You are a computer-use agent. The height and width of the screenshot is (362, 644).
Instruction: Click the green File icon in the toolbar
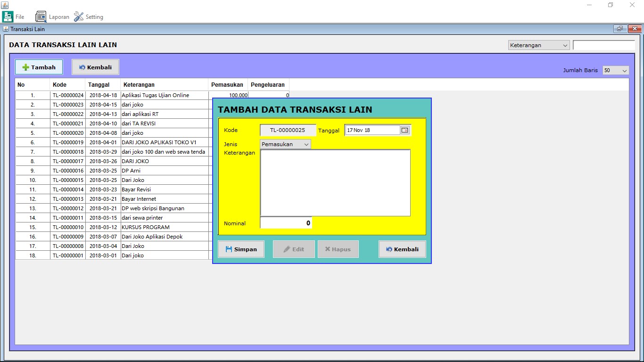pyautogui.click(x=8, y=16)
